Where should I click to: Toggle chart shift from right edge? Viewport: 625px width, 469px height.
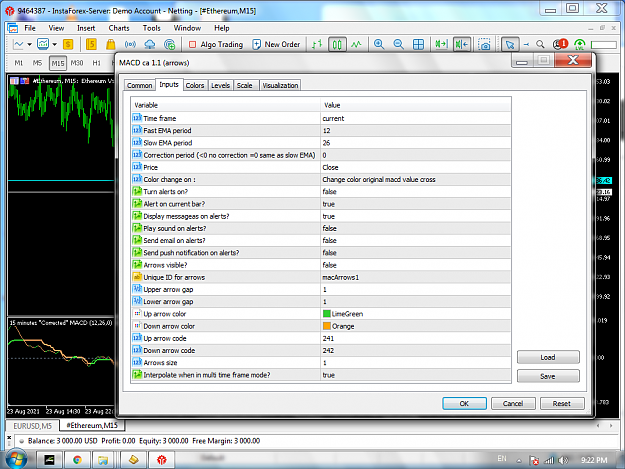(x=462, y=44)
